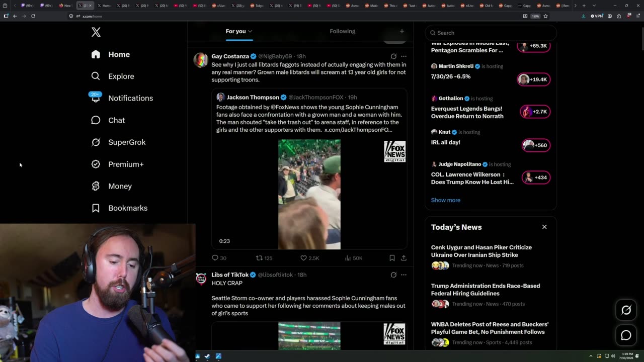This screenshot has height=362, width=644.
Task: View analytics of post with 50K views
Action: coord(353,258)
